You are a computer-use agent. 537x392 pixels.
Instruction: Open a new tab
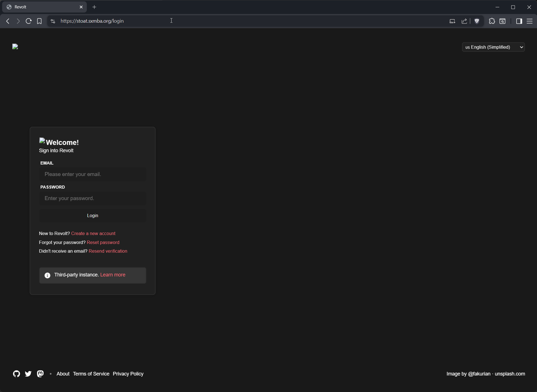[94, 7]
